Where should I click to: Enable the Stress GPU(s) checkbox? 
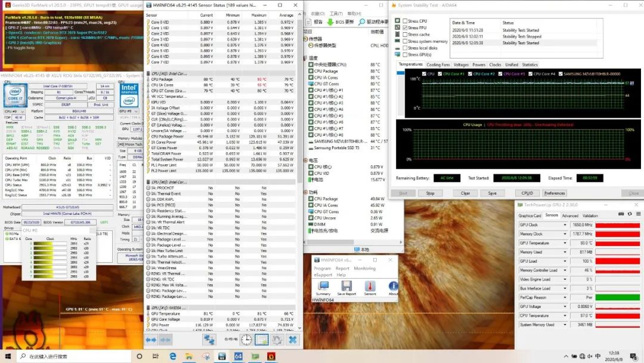(405, 55)
